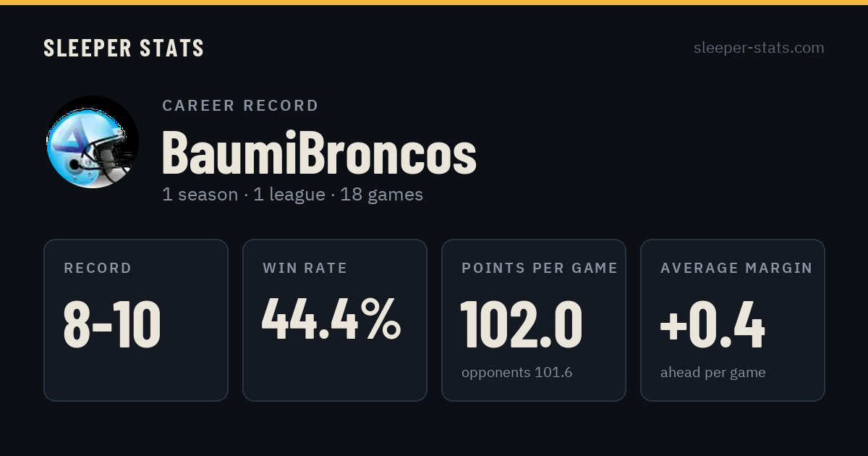Click the RECORD card label

coord(98,268)
